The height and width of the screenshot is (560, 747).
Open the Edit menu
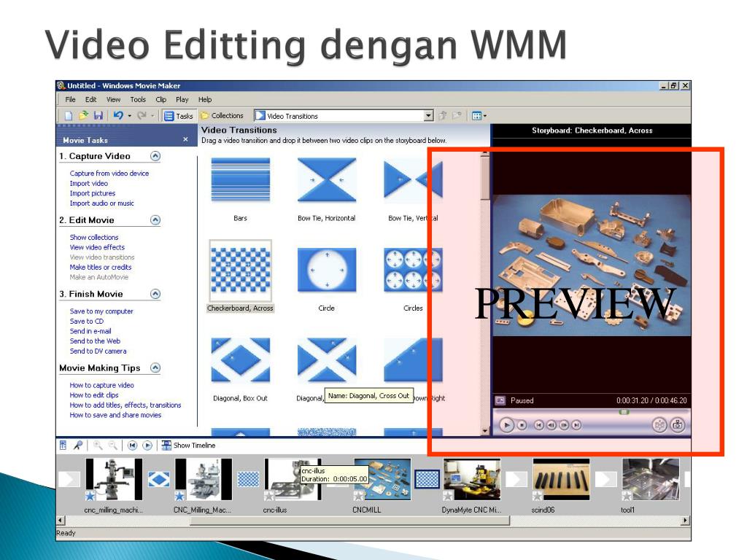90,99
